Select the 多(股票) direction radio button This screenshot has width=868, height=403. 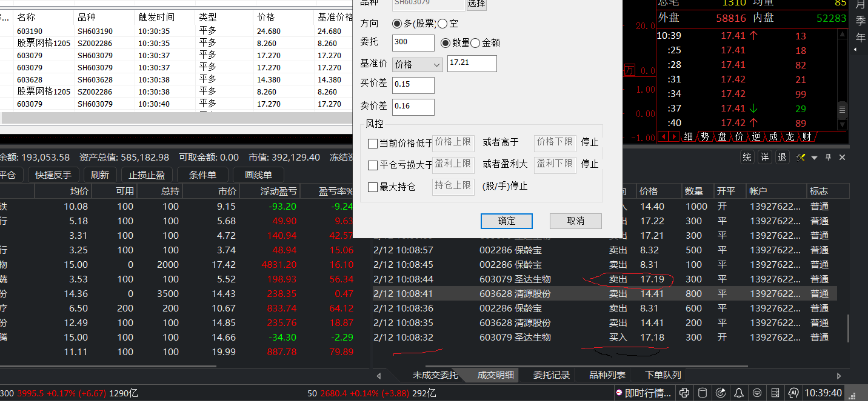[x=397, y=24]
